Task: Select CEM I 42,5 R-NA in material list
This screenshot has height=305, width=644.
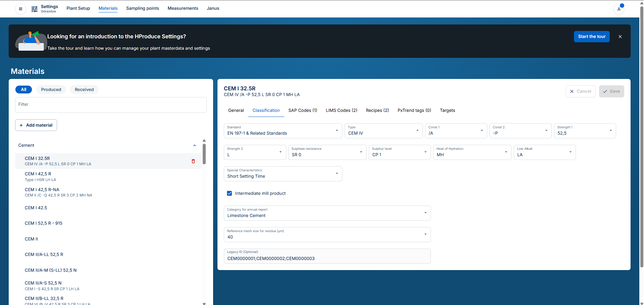Action: point(108,192)
